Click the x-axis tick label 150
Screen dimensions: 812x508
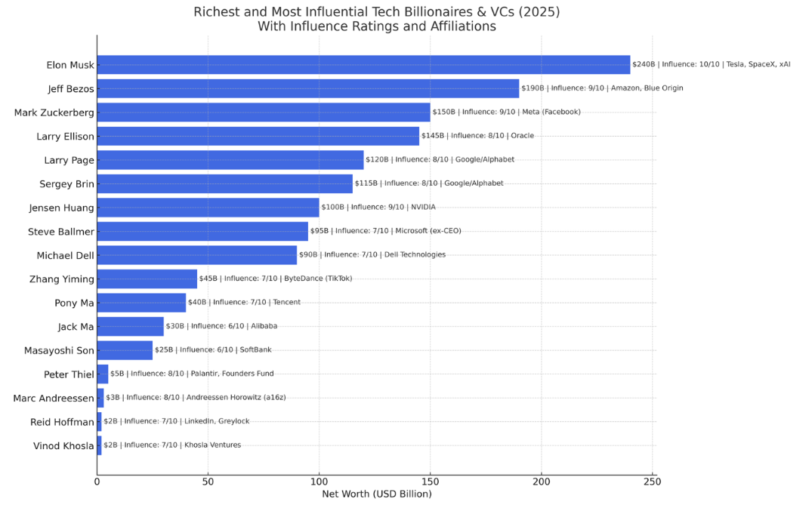pos(431,482)
